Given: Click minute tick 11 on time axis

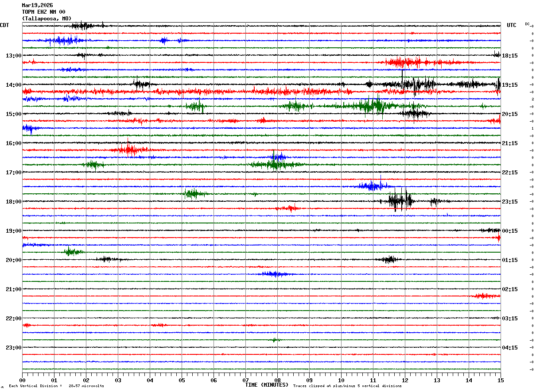Looking at the screenshot, I should (x=373, y=380).
